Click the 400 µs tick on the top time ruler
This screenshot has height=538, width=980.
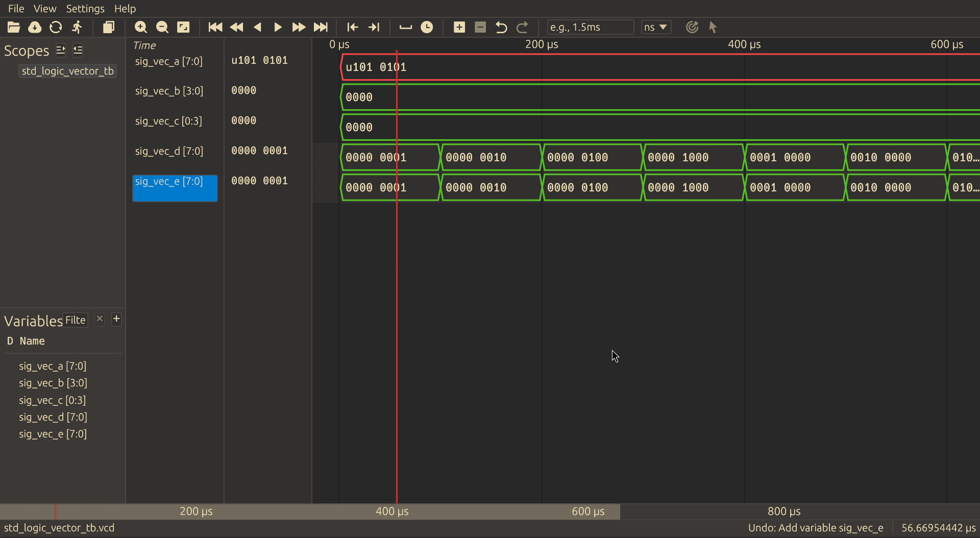point(744,44)
